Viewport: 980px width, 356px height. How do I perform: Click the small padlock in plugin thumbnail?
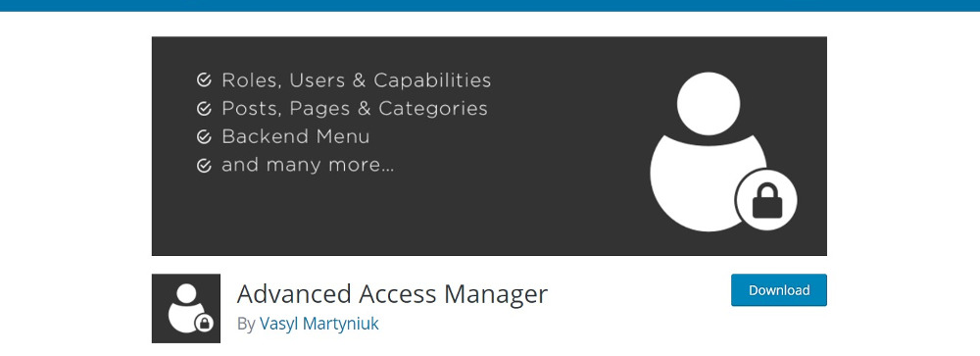pos(204,324)
